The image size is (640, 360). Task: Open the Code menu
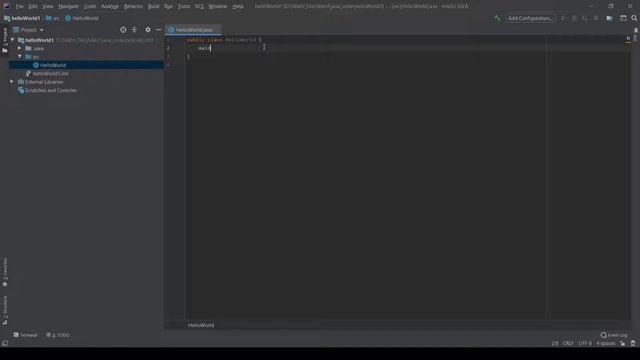click(x=90, y=6)
